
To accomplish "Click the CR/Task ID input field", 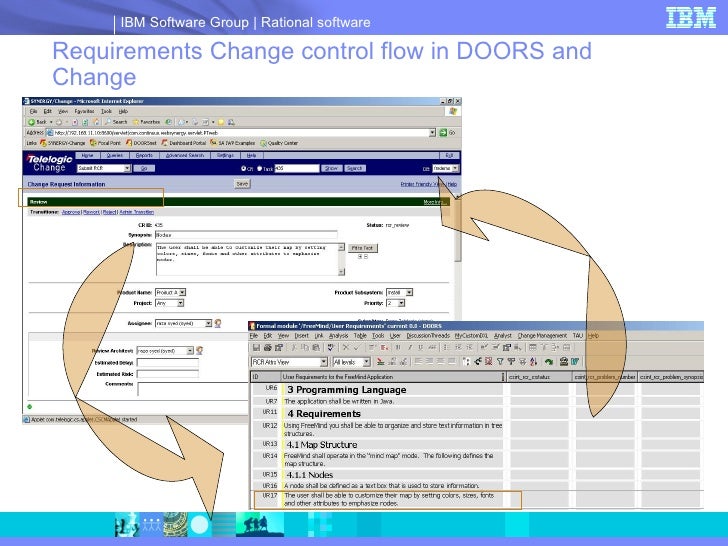I will coord(297,168).
